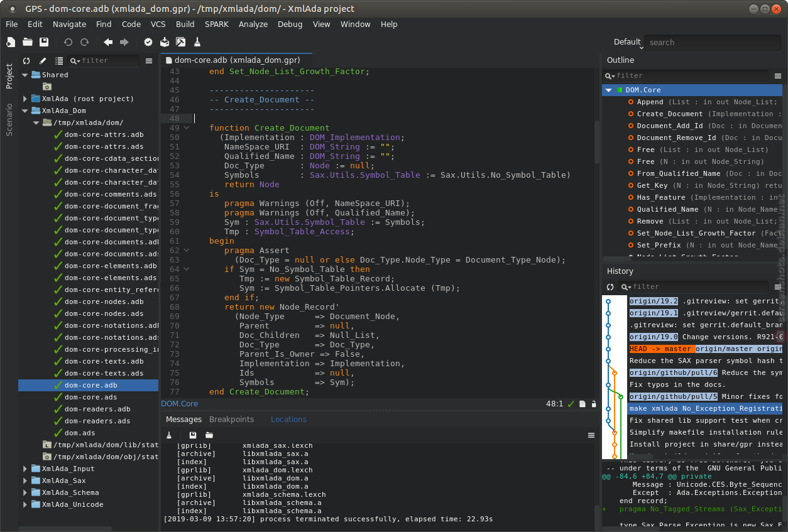Click the History filter field

pyautogui.click(x=694, y=287)
